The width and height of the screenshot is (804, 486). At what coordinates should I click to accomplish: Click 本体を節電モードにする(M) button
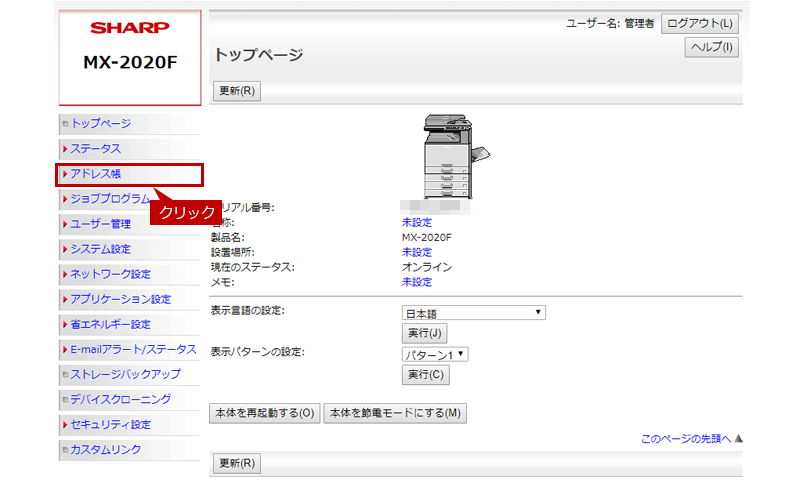395,413
